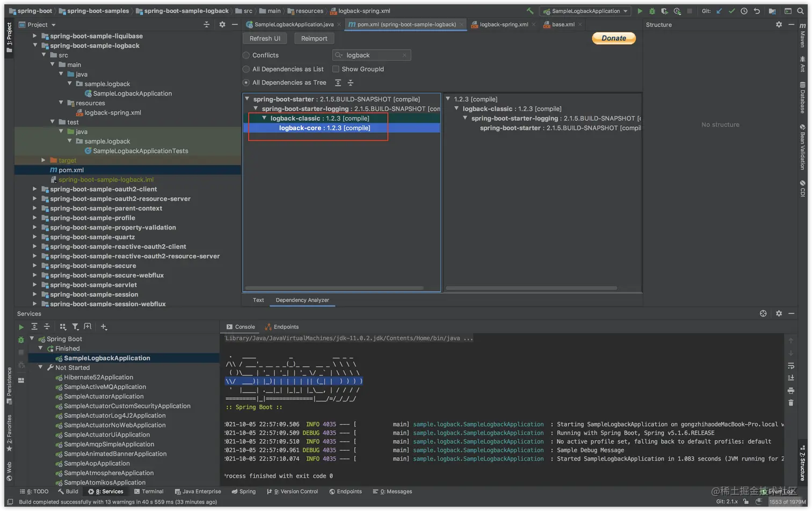Image resolution: width=812 pixels, height=511 pixels.
Task: Click Add service plus icon in Services
Action: 104,327
